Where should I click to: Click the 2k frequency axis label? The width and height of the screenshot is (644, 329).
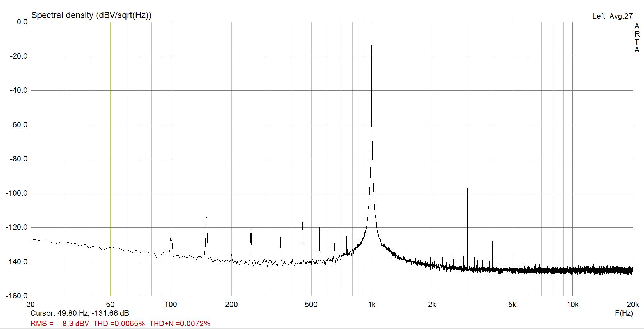pyautogui.click(x=432, y=305)
